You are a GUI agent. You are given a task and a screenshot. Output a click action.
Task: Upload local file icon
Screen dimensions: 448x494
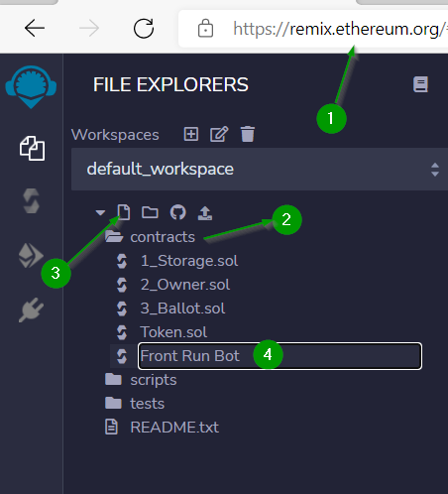pyautogui.click(x=205, y=212)
